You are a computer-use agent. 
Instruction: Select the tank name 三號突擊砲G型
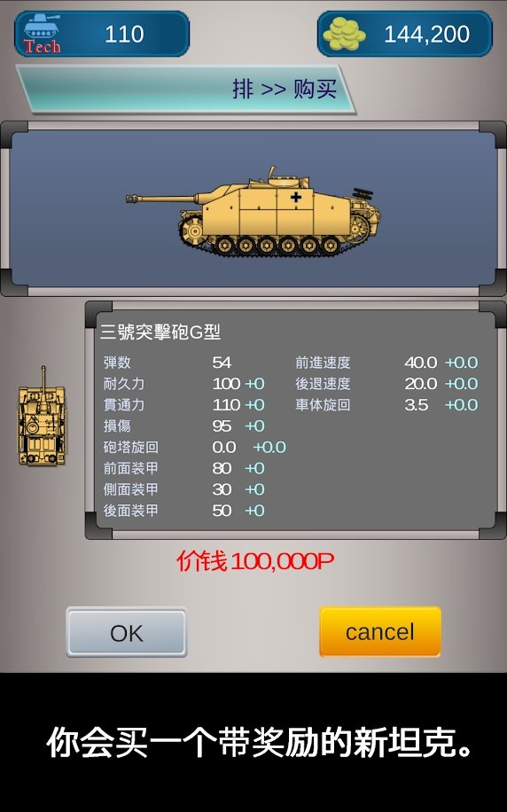tap(160, 332)
